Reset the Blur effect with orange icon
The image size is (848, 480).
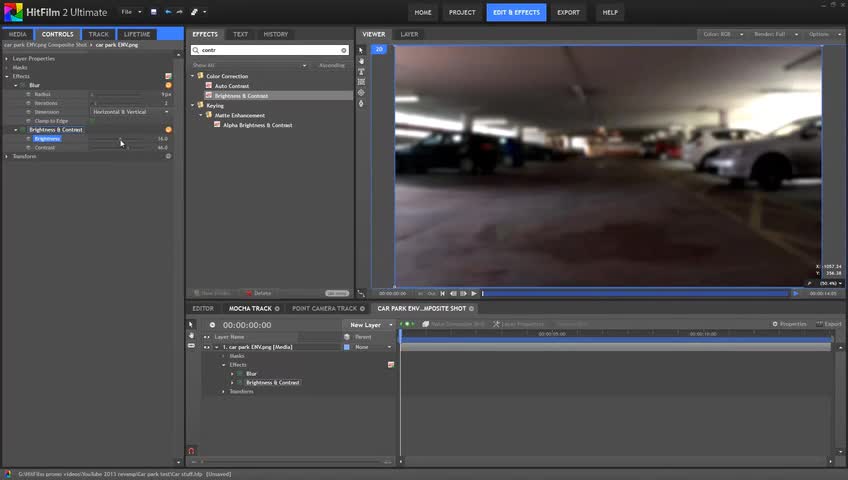[x=168, y=85]
